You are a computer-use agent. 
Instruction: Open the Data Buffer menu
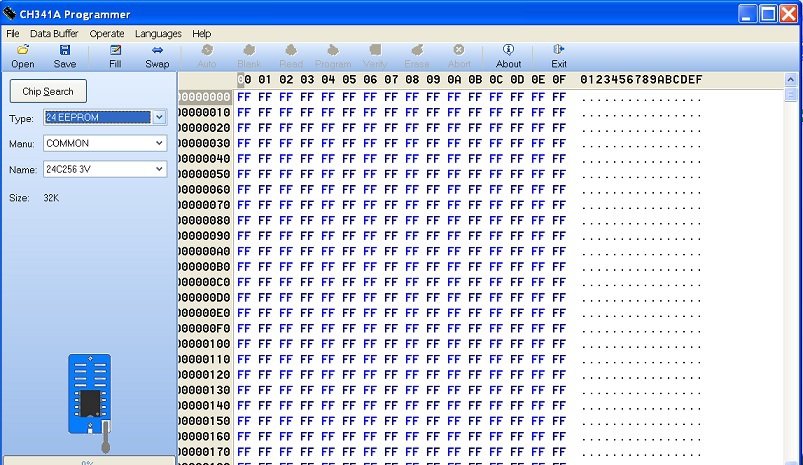tap(54, 33)
